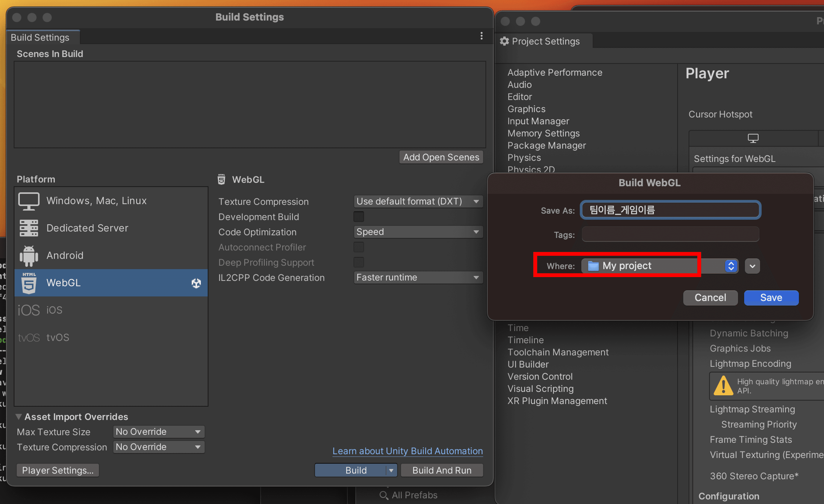824x504 pixels.
Task: Open Timeline settings category
Action: 525,340
